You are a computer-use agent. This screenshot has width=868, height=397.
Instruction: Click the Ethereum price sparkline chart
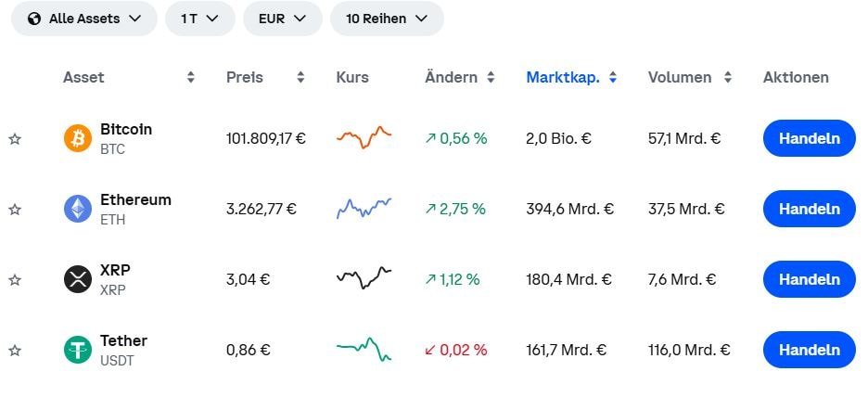point(364,208)
